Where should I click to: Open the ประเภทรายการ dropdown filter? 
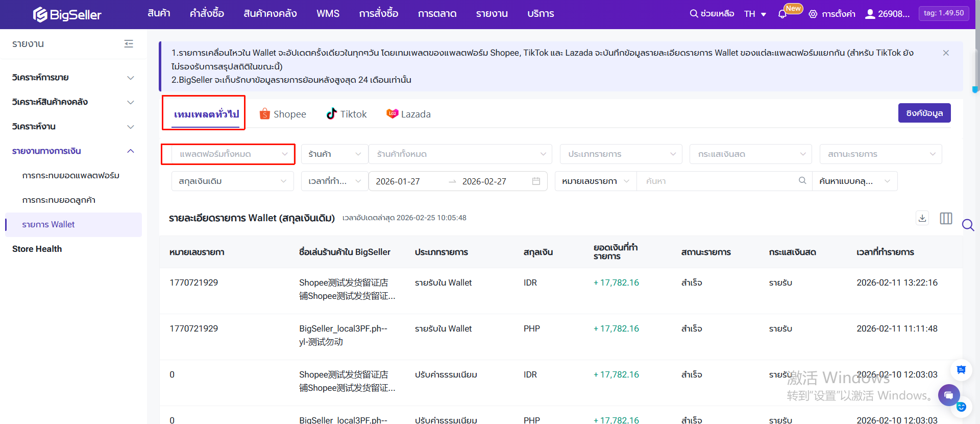[x=621, y=154]
